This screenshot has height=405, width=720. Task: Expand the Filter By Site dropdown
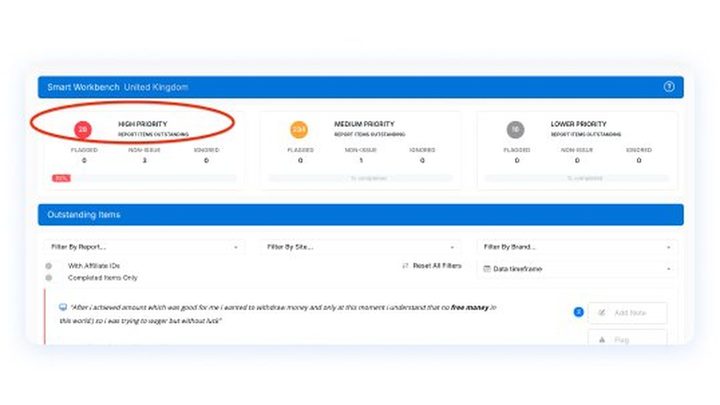(361, 247)
